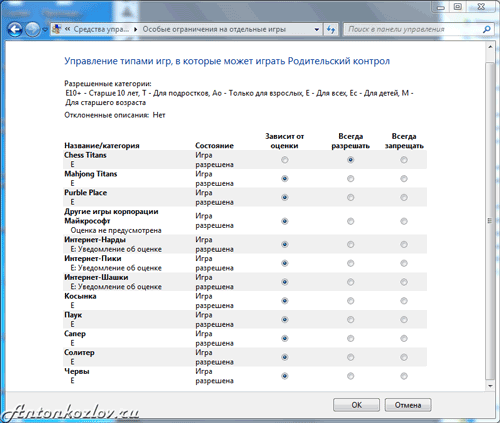
Task: Select "Всегда разрешать" for Purble Place
Action: pyautogui.click(x=350, y=197)
